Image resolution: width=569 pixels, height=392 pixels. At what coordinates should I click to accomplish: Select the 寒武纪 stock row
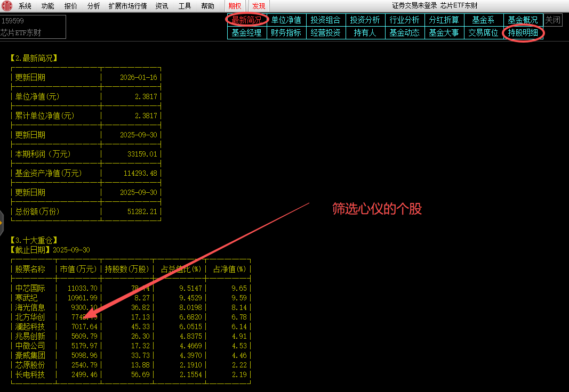pos(131,298)
